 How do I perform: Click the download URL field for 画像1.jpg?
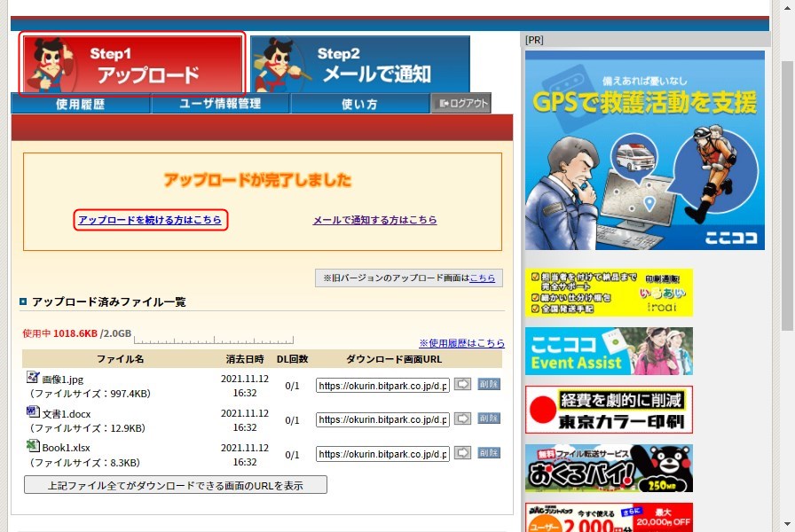(382, 385)
